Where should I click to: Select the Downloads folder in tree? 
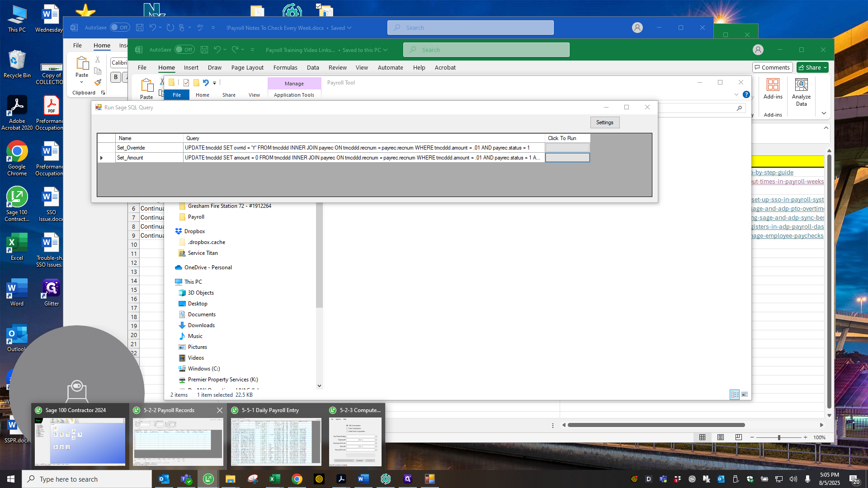click(201, 325)
